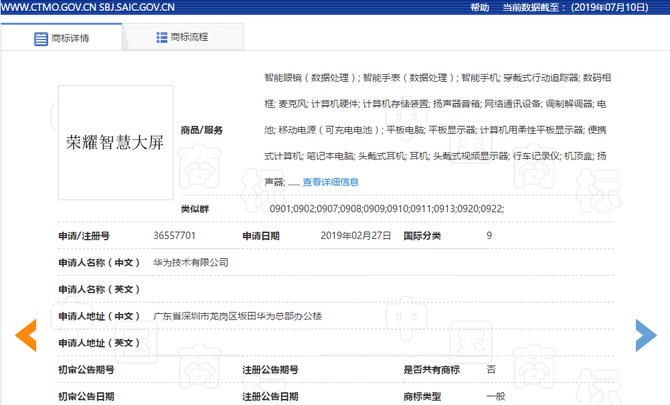Screen dimensions: 670x405
Task: Click the 商标类型 label
Action: [422, 397]
